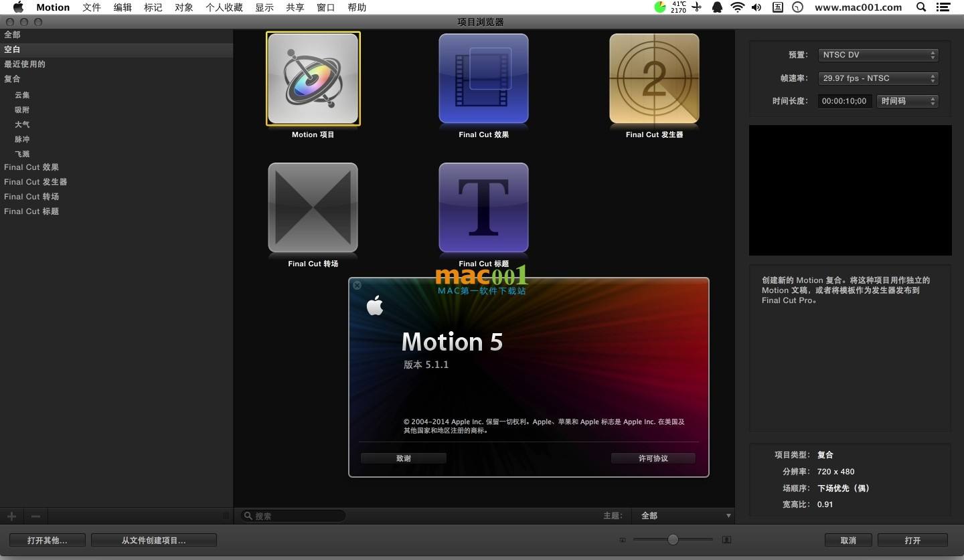Image resolution: width=964 pixels, height=560 pixels.
Task: Click the 致谢 button in About dialog
Action: coord(404,458)
